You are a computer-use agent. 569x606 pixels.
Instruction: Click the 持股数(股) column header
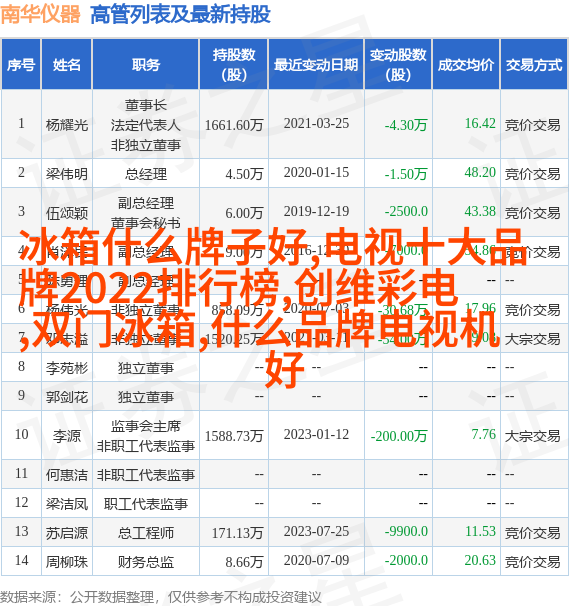point(234,65)
